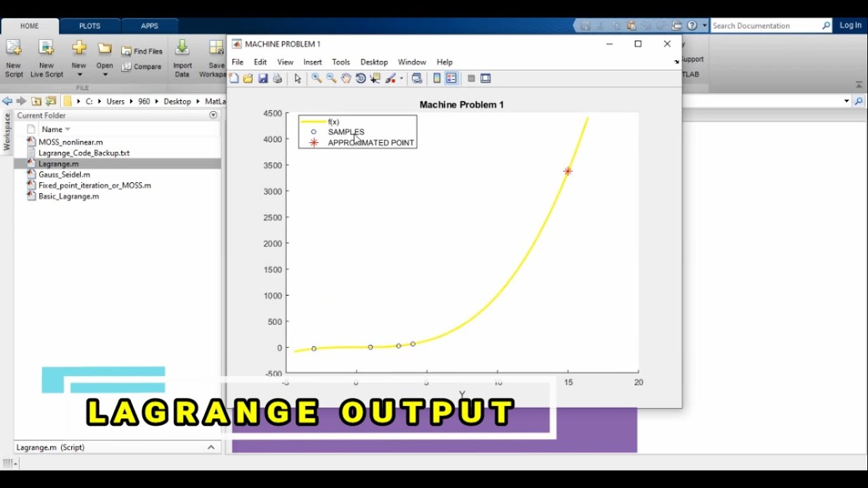Viewport: 868px width, 488px height.
Task: Go forward in folder history
Action: pyautogui.click(x=21, y=101)
